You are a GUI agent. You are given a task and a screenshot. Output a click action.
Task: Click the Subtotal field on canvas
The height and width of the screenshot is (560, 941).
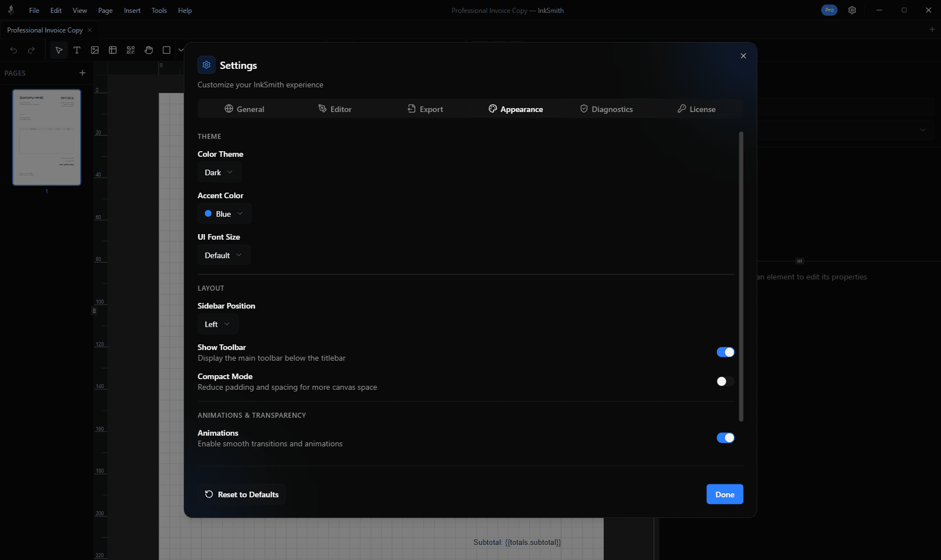(517, 543)
